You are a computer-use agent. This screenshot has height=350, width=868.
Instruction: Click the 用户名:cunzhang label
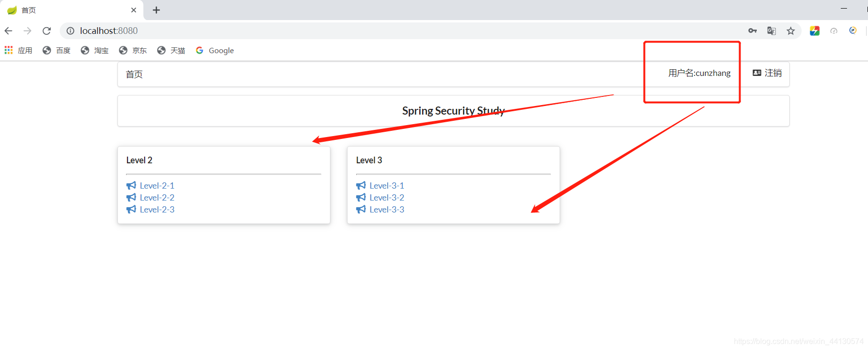(x=699, y=73)
